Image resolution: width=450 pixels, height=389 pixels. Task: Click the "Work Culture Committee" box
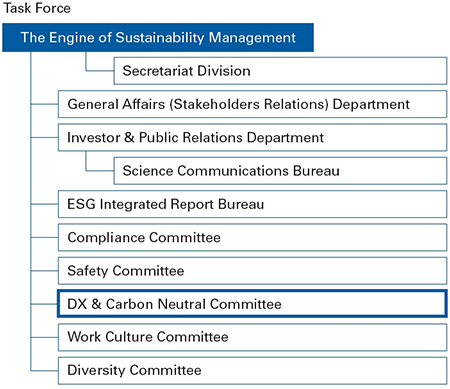(x=253, y=337)
